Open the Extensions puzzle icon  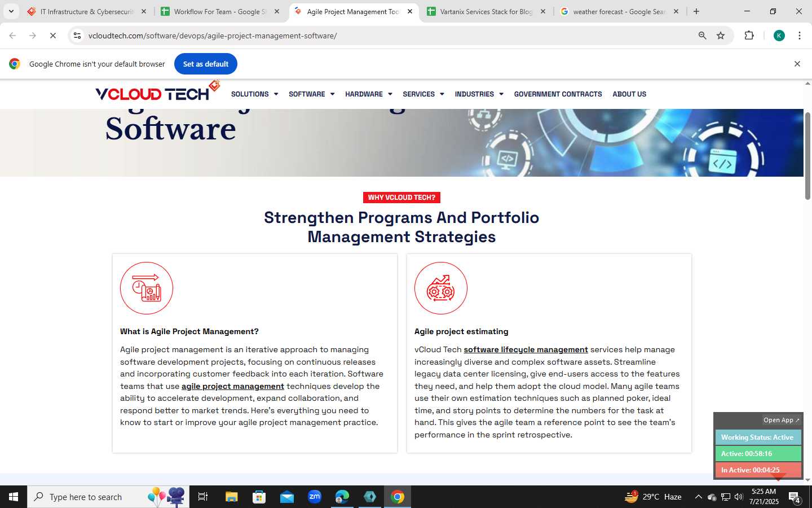749,36
